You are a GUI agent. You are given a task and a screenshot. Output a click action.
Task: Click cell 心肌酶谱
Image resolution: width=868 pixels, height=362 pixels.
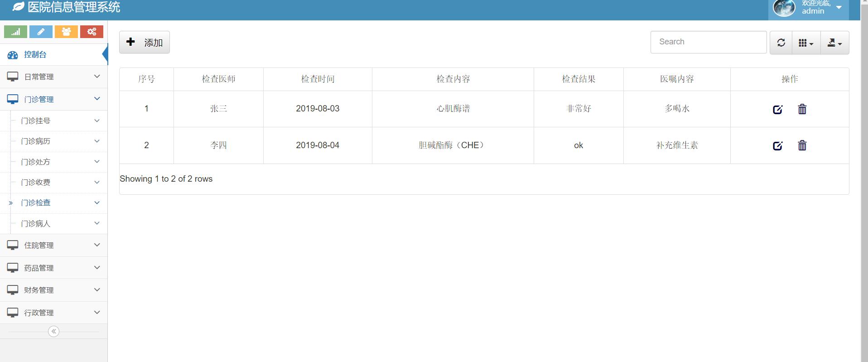[453, 109]
